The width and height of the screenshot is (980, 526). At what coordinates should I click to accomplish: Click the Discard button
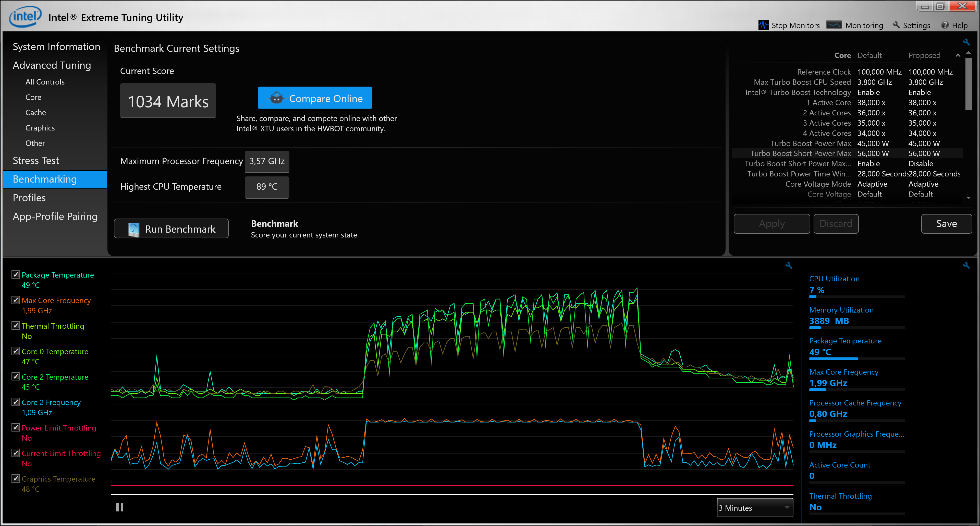click(836, 223)
